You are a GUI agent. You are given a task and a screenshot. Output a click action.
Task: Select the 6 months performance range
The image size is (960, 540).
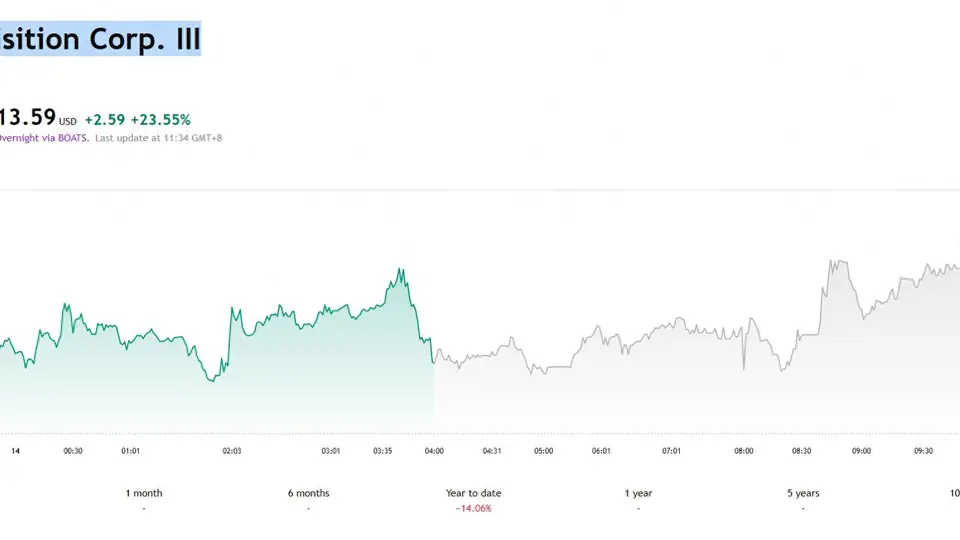point(309,493)
